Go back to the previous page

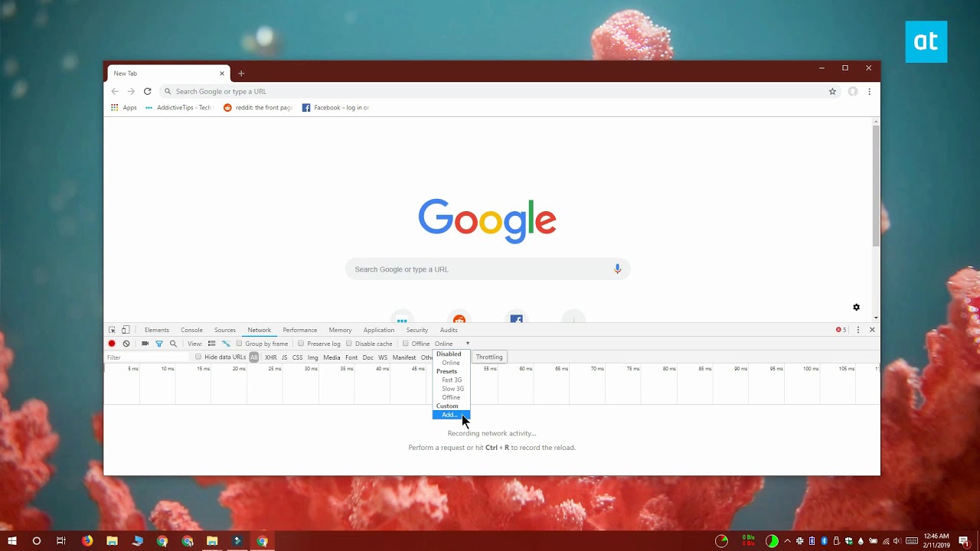click(x=115, y=91)
